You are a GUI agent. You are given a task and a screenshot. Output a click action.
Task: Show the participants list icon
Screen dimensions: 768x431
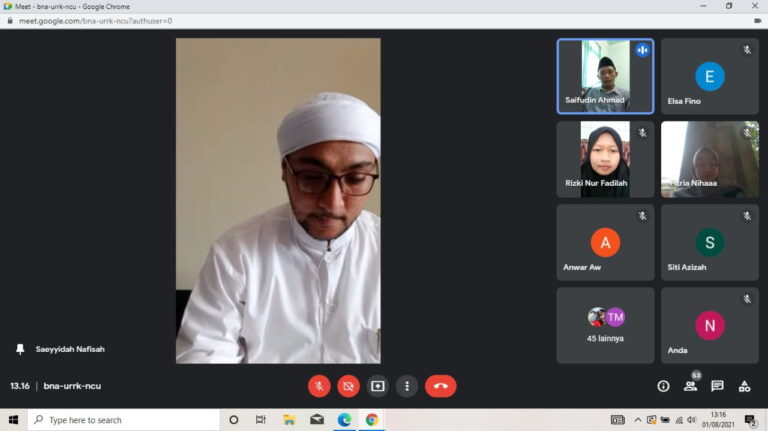pyautogui.click(x=691, y=386)
